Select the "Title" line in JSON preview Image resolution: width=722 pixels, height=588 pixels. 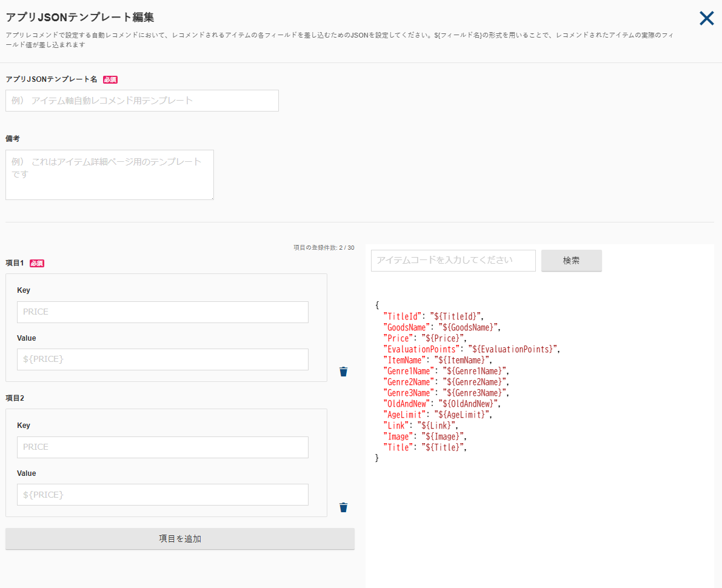coord(425,447)
